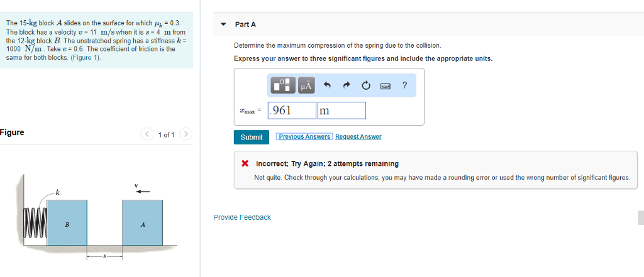Click Request Answer link
Screen dimensions: 644x277
click(358, 137)
